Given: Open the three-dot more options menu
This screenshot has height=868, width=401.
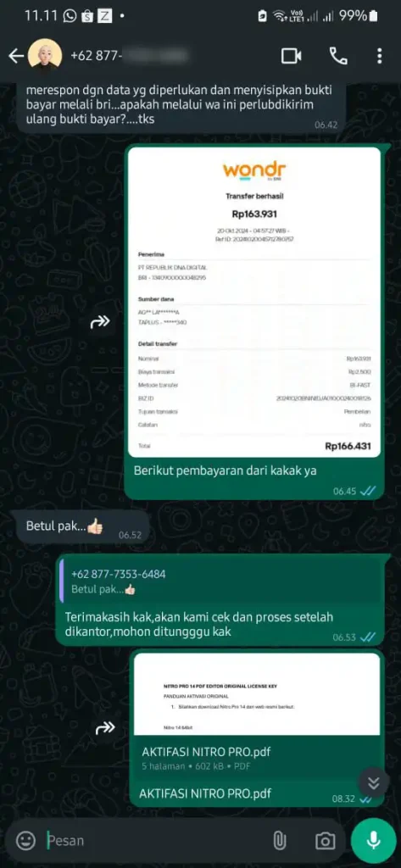Looking at the screenshot, I should point(380,56).
